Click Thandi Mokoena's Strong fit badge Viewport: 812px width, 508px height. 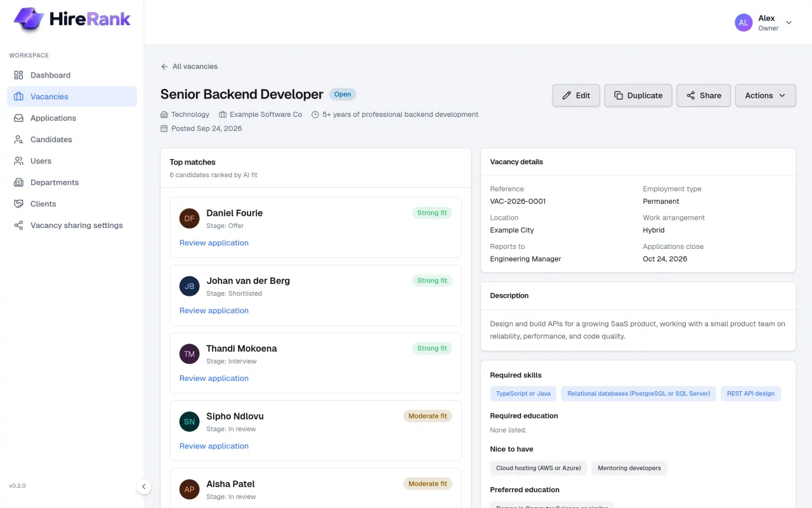click(x=432, y=348)
